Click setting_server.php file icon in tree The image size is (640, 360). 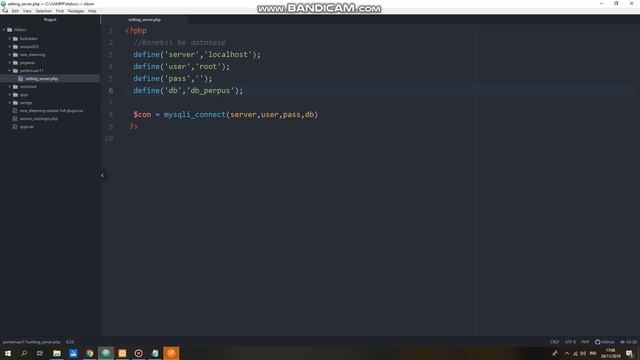pos(20,78)
